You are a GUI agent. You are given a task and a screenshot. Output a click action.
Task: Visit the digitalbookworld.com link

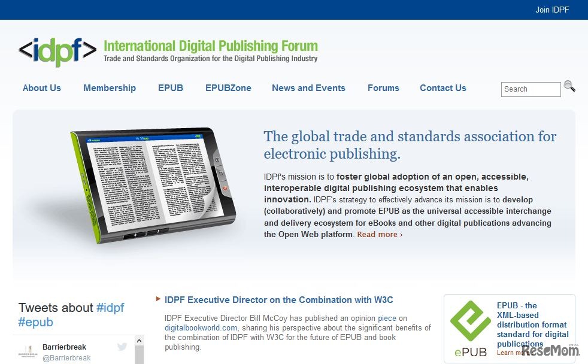[x=201, y=327]
